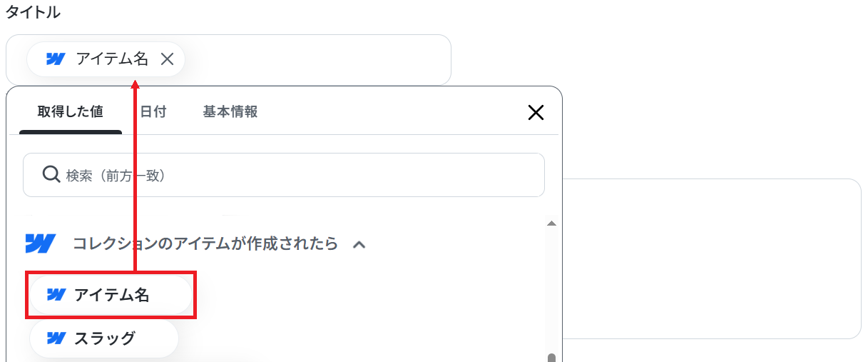Screen dimensions: 868x362
Task: Open the 基本情報 tab
Action: 230,112
